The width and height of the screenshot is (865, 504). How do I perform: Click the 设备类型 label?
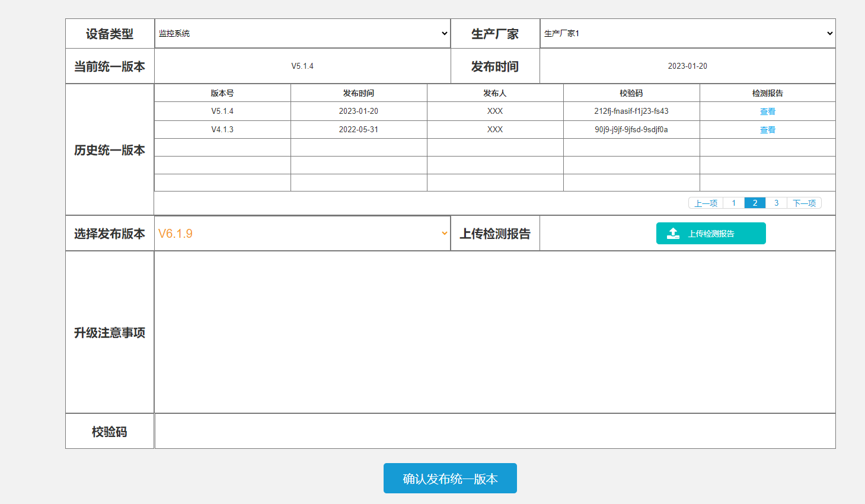pyautogui.click(x=110, y=34)
